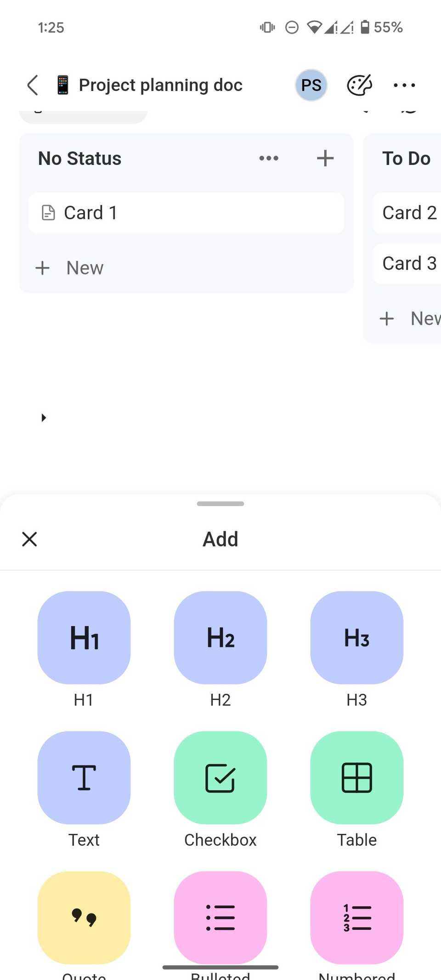Tap New under Card 1
The image size is (441, 980).
tap(84, 267)
